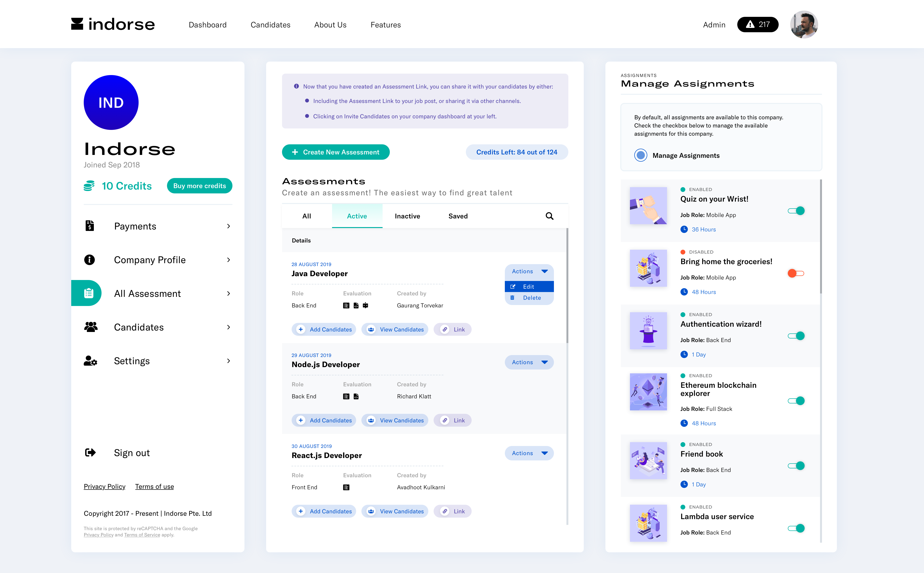This screenshot has height=573, width=924.
Task: Click the Indorse logo in header
Action: [x=113, y=24]
